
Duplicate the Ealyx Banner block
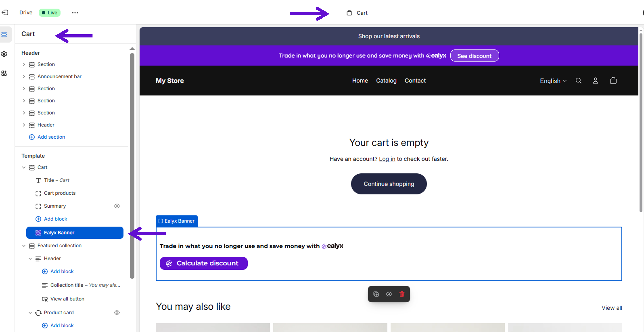[x=376, y=294]
